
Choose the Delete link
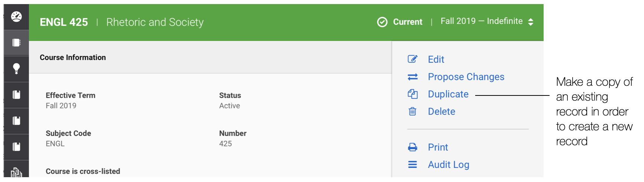point(441,111)
